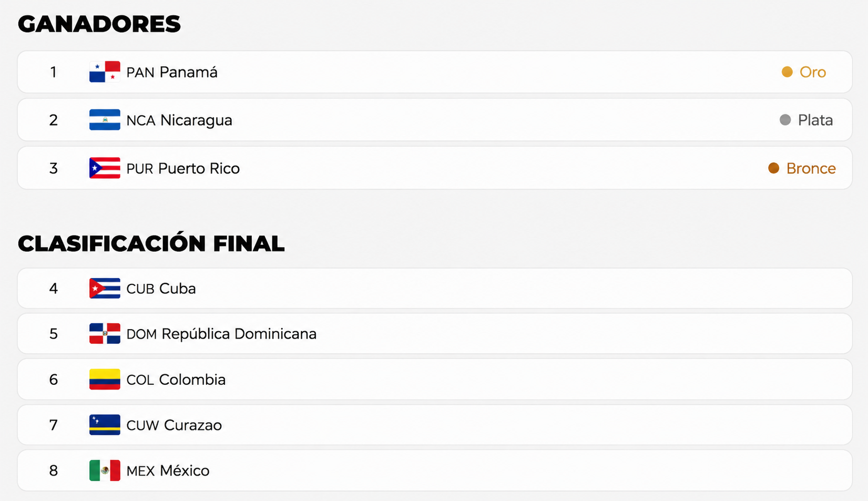Viewport: 868px width, 501px height.
Task: Select the PUR Puerto Rico entry
Action: [183, 168]
